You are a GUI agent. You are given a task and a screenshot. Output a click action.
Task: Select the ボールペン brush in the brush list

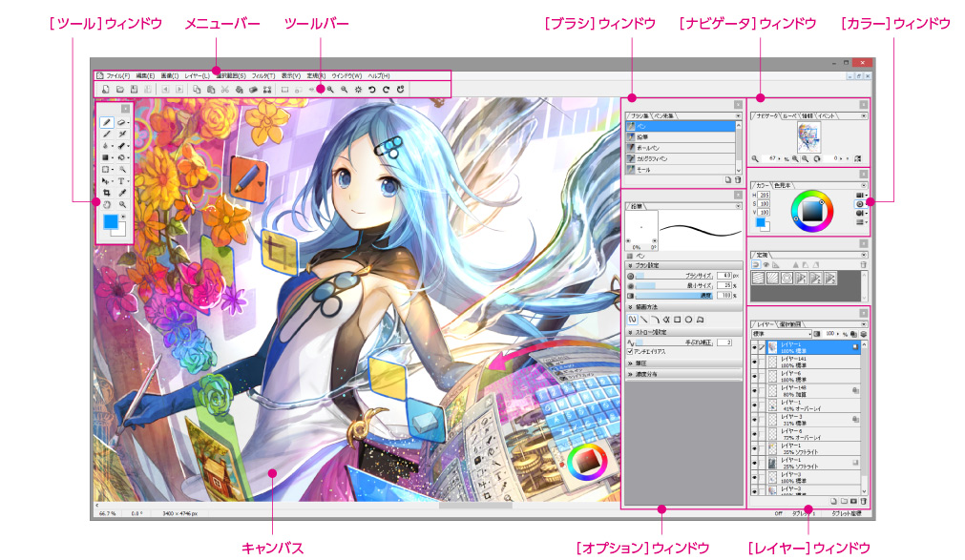pos(680,148)
